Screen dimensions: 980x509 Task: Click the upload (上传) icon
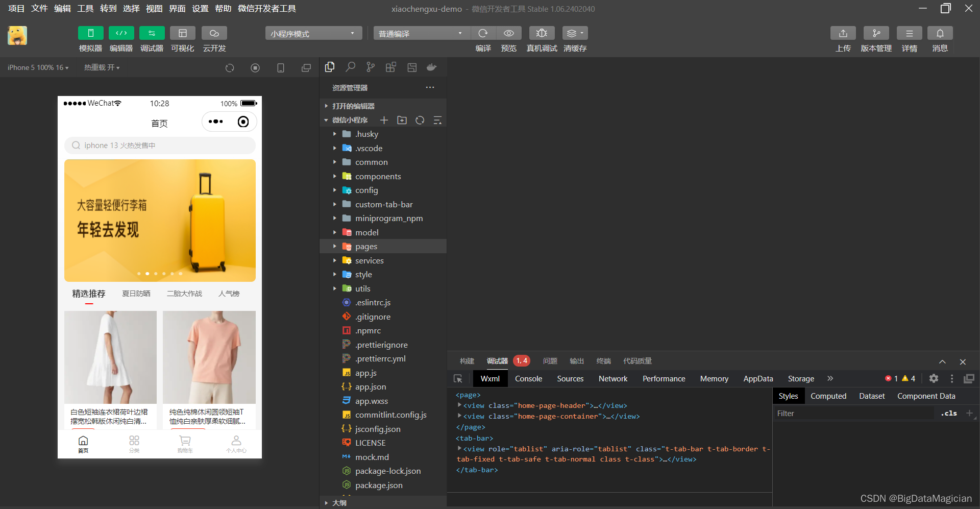pyautogui.click(x=843, y=33)
